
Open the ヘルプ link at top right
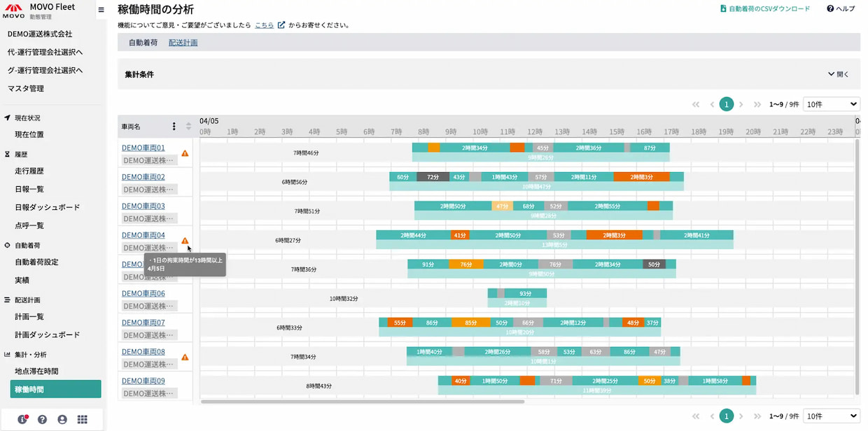pyautogui.click(x=841, y=9)
